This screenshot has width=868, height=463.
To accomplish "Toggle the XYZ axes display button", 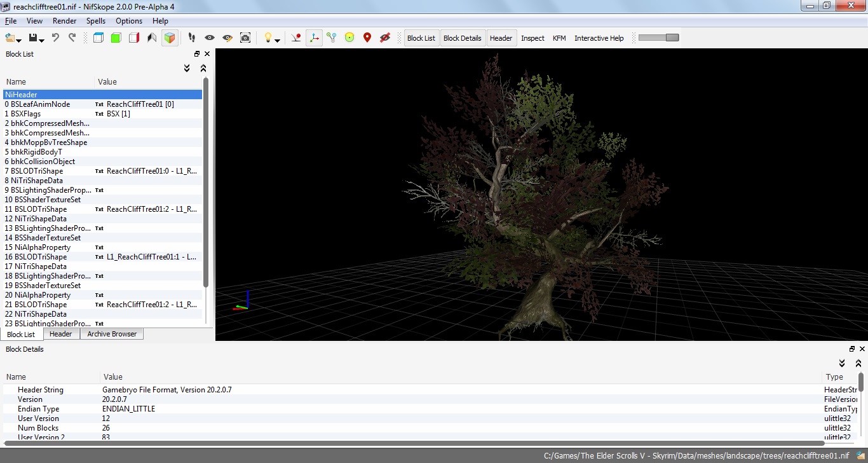I will 313,38.
